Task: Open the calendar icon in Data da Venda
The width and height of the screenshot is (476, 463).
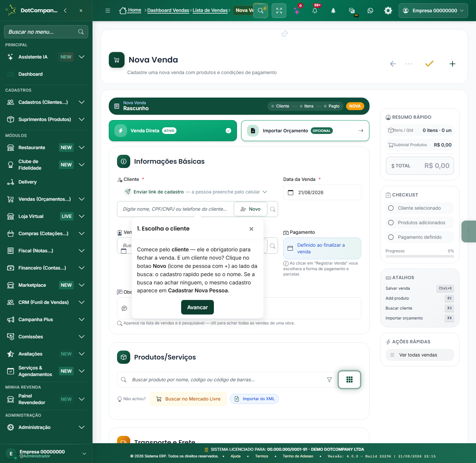Action: 291,192
